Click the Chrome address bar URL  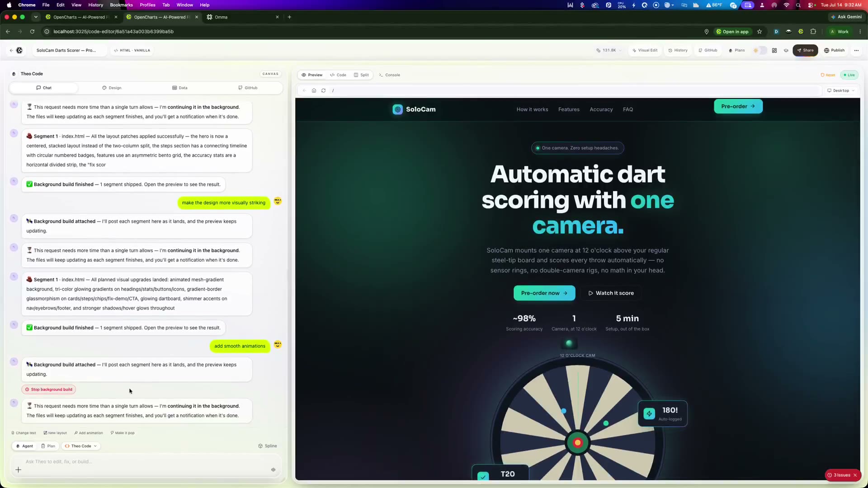pos(113,32)
